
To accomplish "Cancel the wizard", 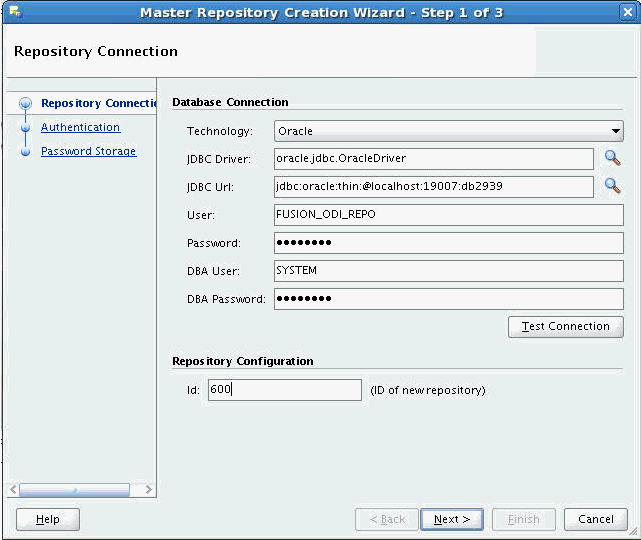I will pyautogui.click(x=596, y=519).
